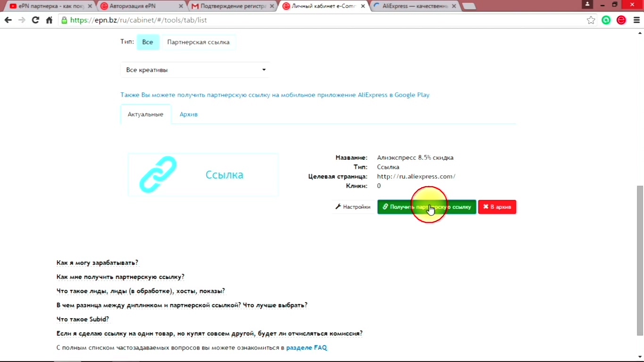Reload the current page
Image resolution: width=644 pixels, height=362 pixels.
point(35,20)
